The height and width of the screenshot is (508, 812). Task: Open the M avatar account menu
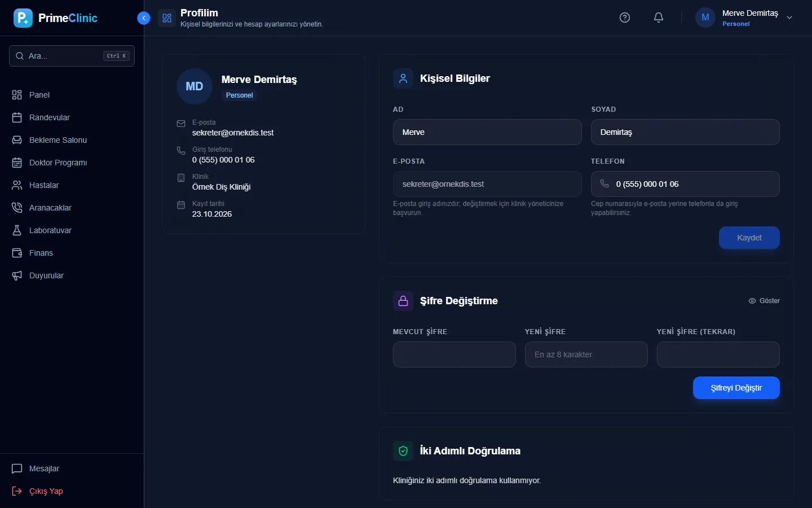(705, 17)
